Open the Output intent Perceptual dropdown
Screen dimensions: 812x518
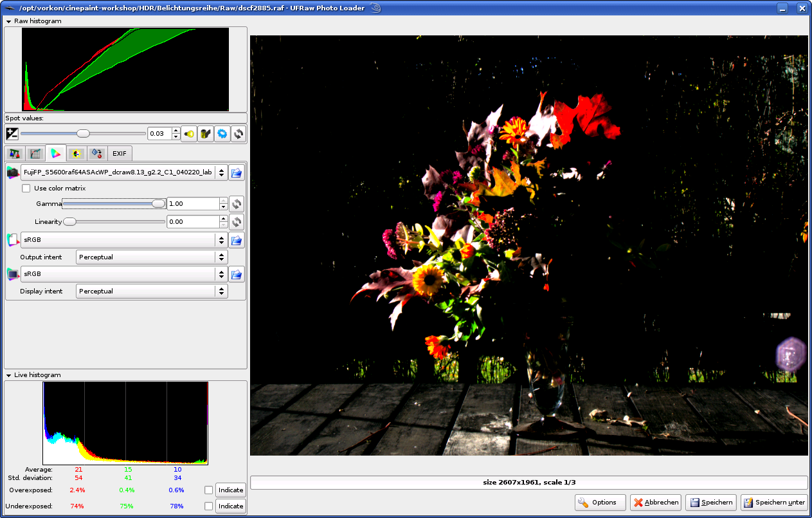click(152, 257)
